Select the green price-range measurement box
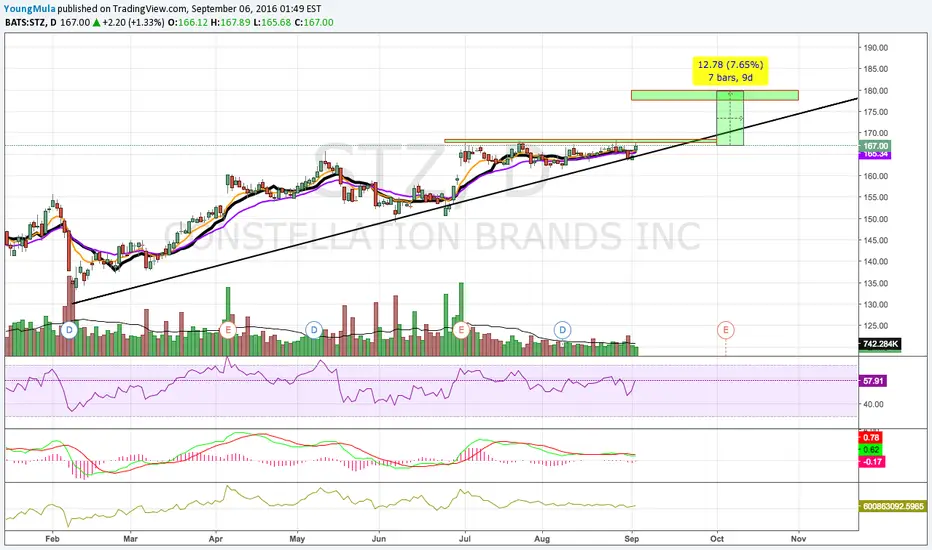 (730, 118)
